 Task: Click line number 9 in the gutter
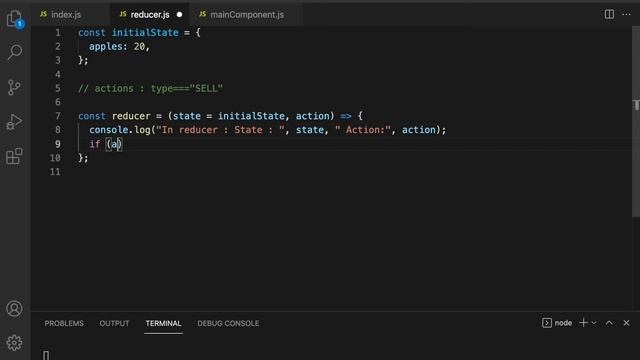coord(58,144)
